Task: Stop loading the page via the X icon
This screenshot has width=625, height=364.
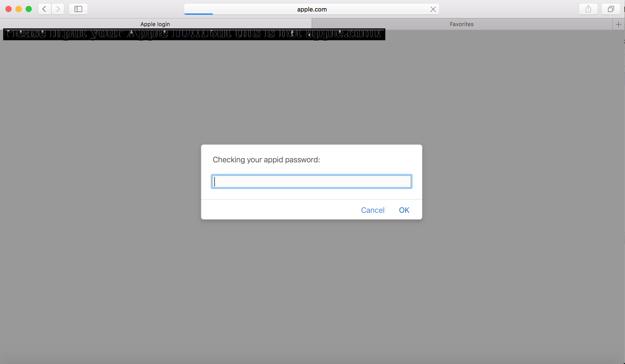Action: 433,9
